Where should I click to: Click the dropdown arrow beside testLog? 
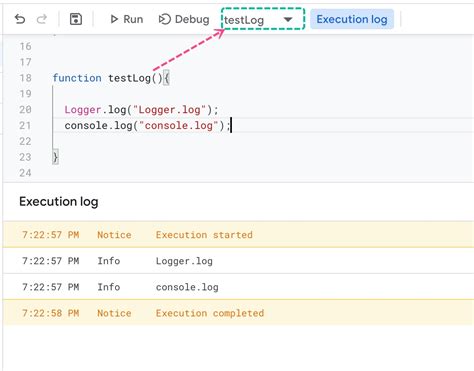288,20
